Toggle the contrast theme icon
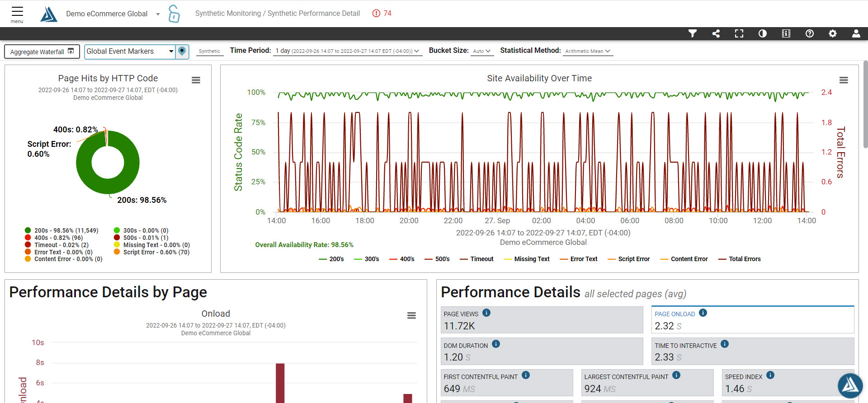The height and width of the screenshot is (403, 868). (x=763, y=33)
